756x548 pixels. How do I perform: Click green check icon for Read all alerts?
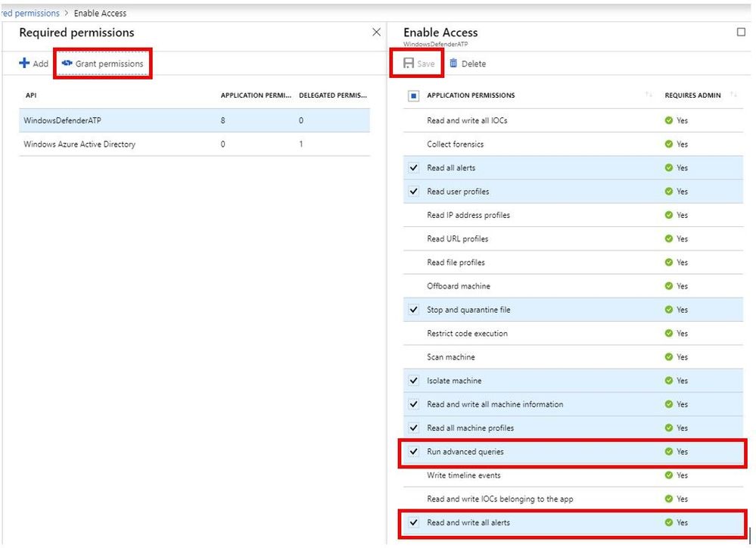(669, 168)
